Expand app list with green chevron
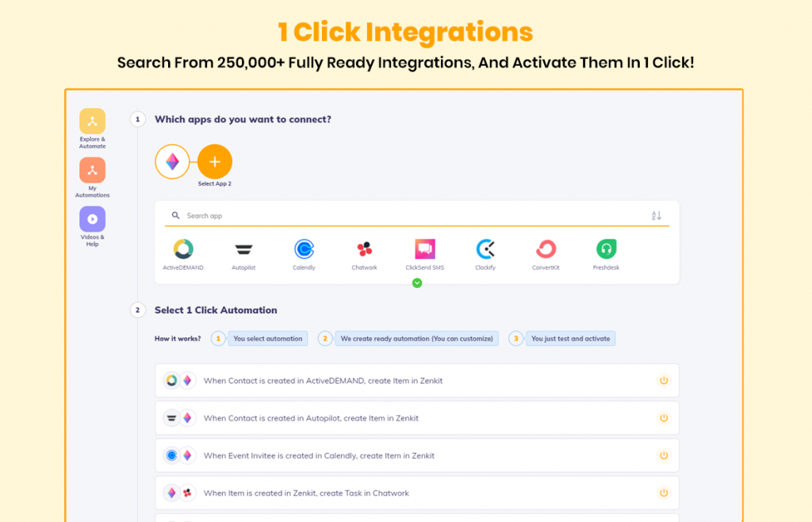 click(x=417, y=283)
